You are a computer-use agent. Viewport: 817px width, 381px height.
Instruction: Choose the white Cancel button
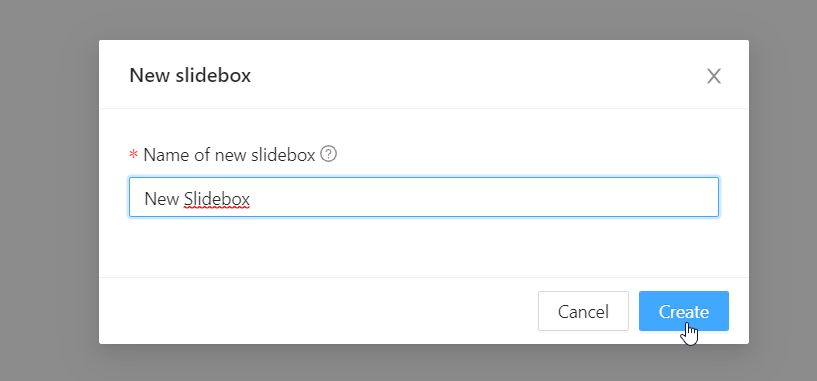[x=583, y=311]
